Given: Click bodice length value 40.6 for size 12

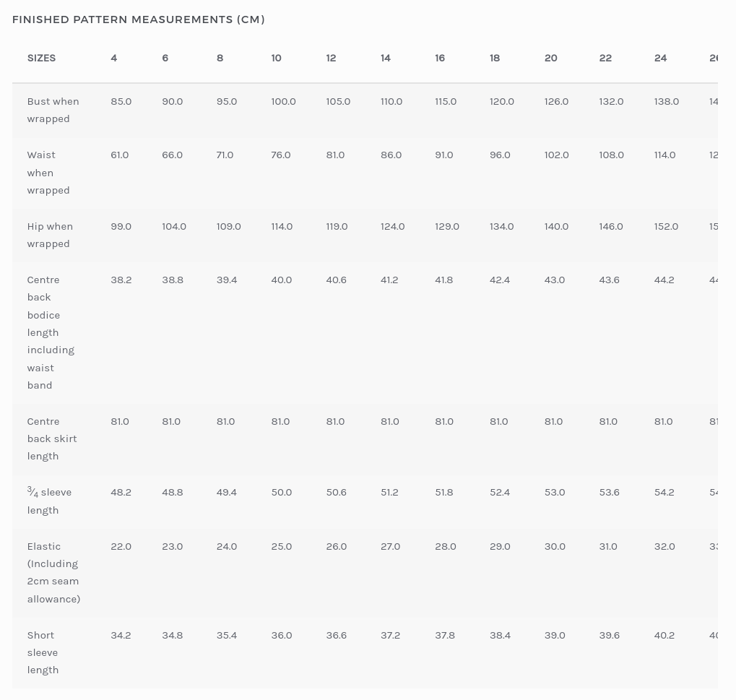Looking at the screenshot, I should [x=336, y=280].
